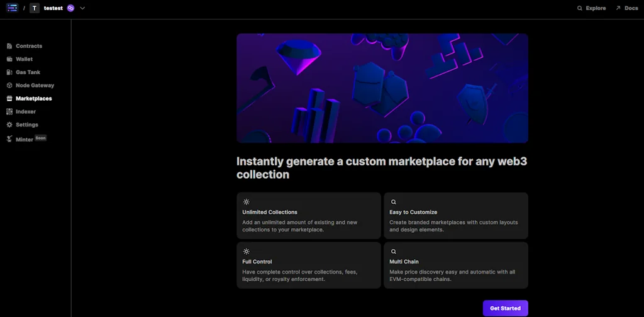
Task: Click the Settings gear icon
Action: [x=9, y=125]
